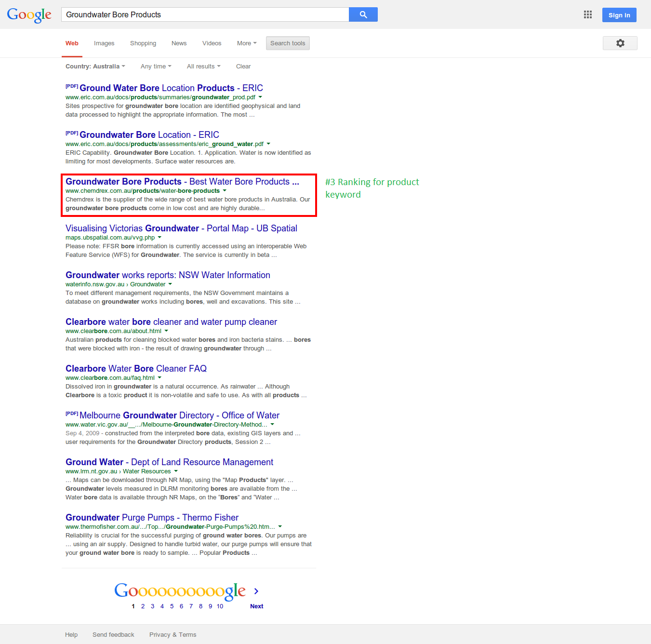Go to results page 3
651x644 pixels.
pos(152,606)
